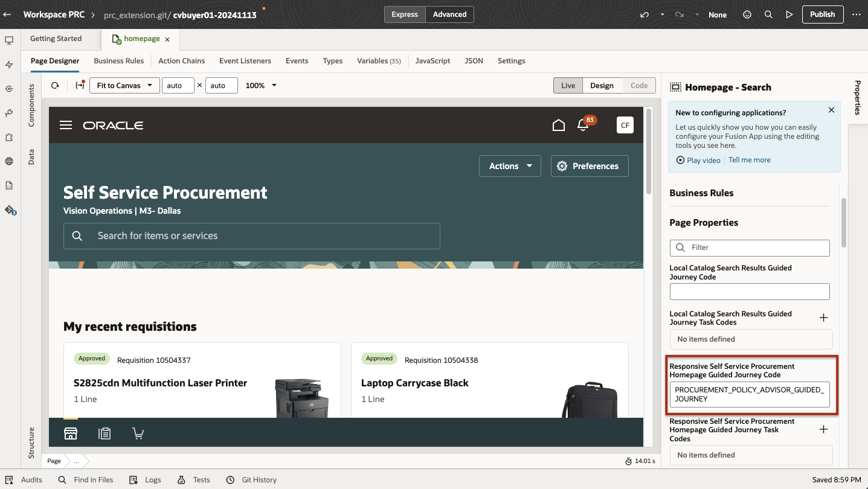Click the Search for items or services field
The image size is (868, 489).
pos(252,236)
